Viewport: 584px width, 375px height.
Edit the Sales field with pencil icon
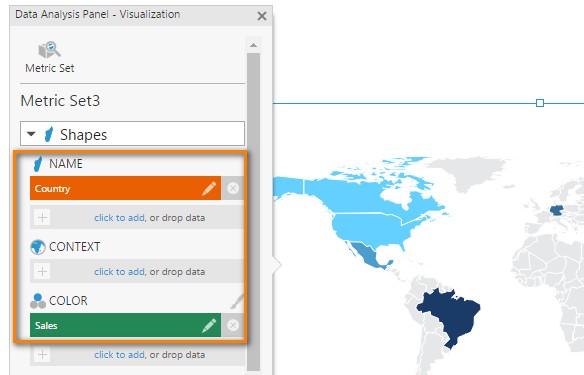pyautogui.click(x=209, y=325)
